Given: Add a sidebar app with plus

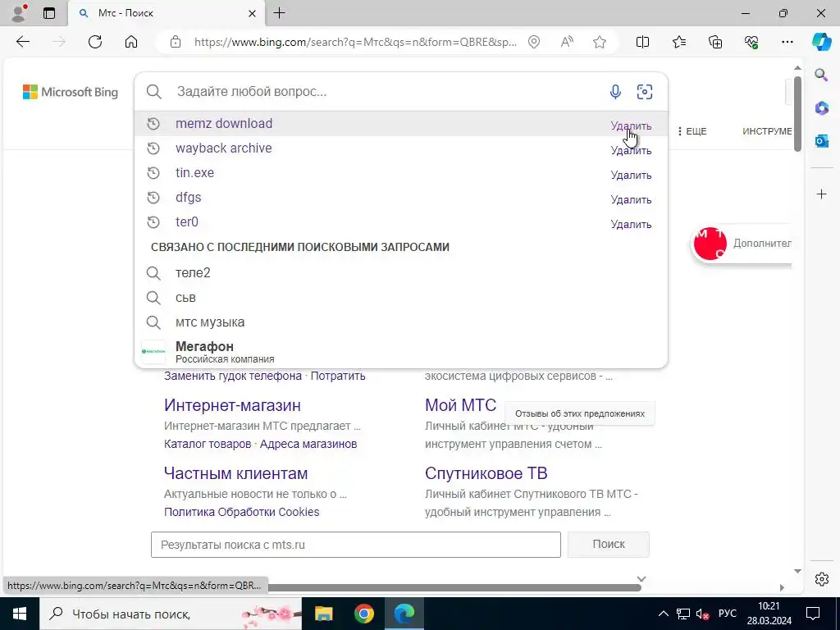Looking at the screenshot, I should [x=821, y=194].
